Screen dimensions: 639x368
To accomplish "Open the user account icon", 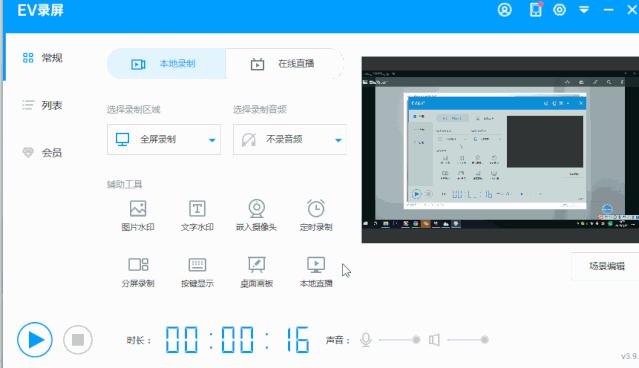I will (x=505, y=10).
